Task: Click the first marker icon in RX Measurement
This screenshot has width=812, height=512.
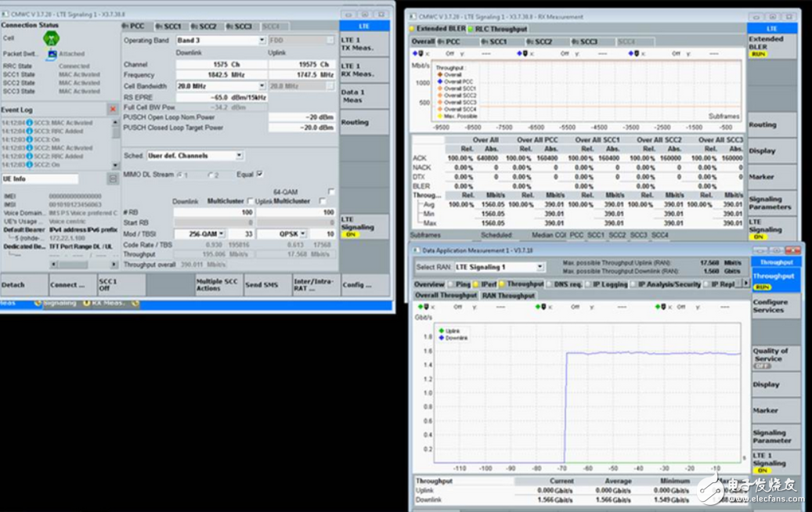Action: click(x=419, y=53)
